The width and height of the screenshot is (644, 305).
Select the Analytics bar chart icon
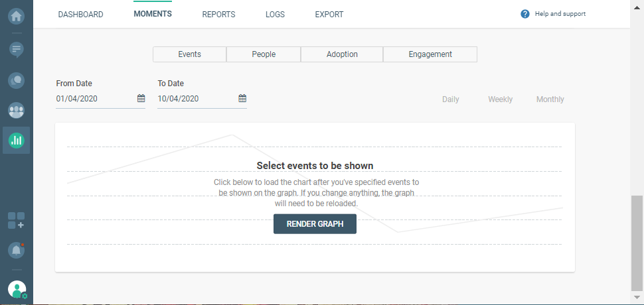[x=17, y=140]
